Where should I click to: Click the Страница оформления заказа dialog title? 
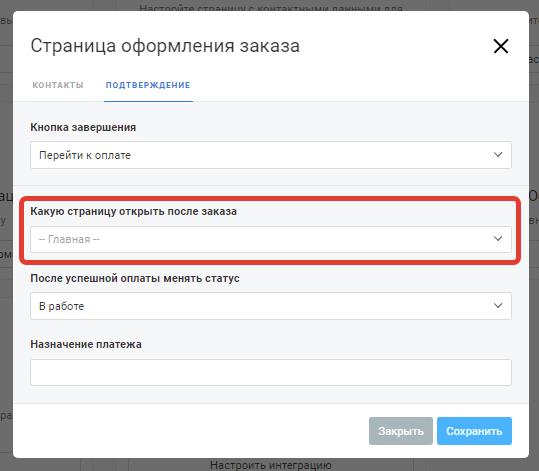[165, 46]
